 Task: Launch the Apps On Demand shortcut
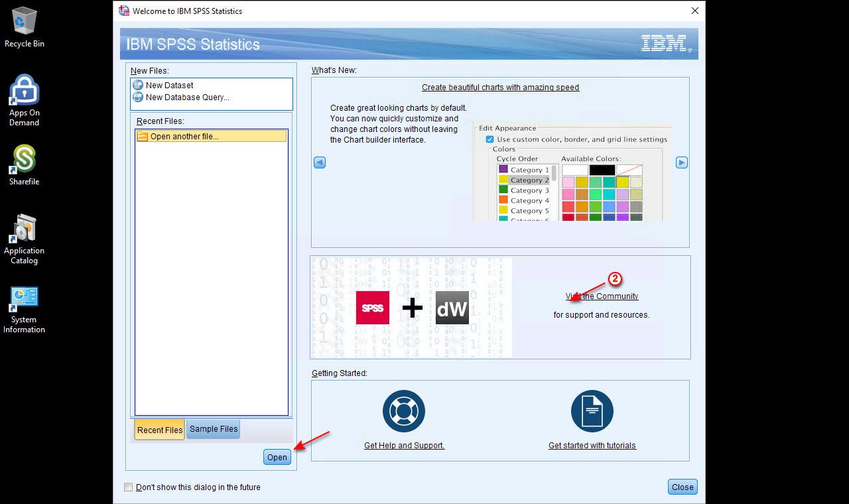click(x=25, y=90)
